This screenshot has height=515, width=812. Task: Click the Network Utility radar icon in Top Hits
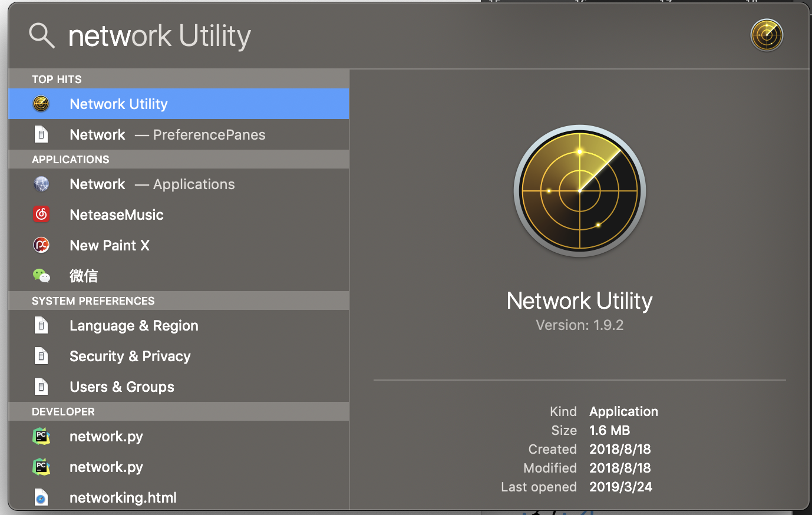[x=41, y=104]
